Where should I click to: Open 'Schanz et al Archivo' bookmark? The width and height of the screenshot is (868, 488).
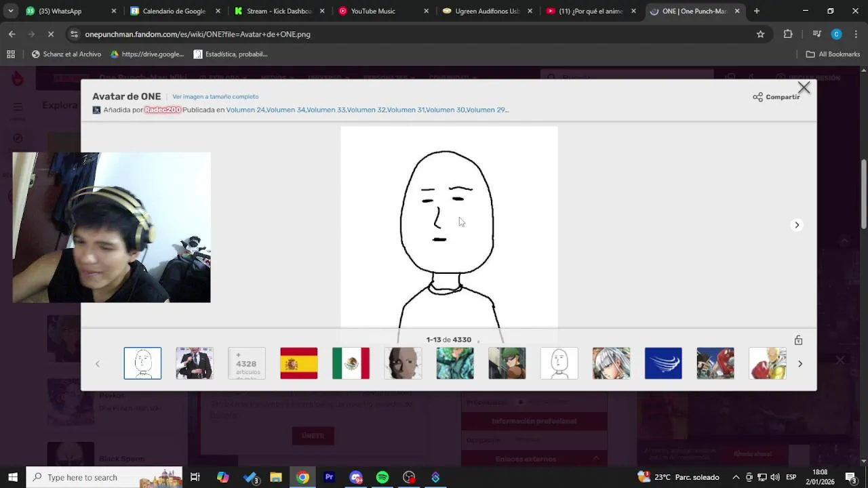[x=66, y=54]
